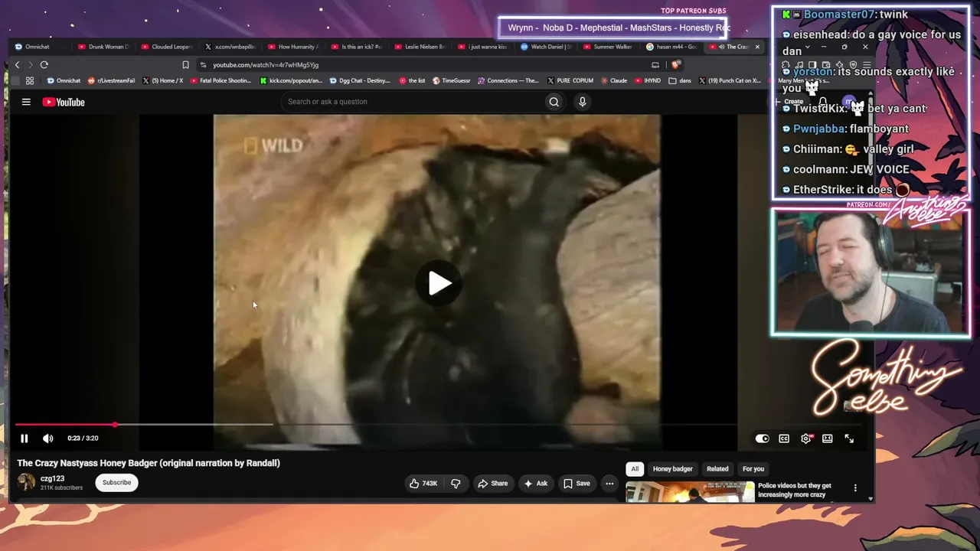Enter fullscreen mode in the player
Viewport: 980px width, 551px height.
(x=849, y=439)
